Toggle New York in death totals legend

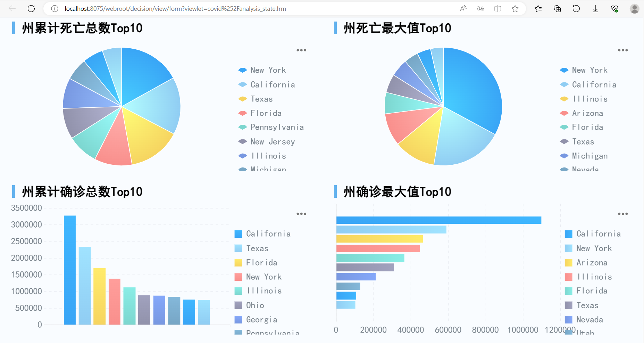click(262, 70)
